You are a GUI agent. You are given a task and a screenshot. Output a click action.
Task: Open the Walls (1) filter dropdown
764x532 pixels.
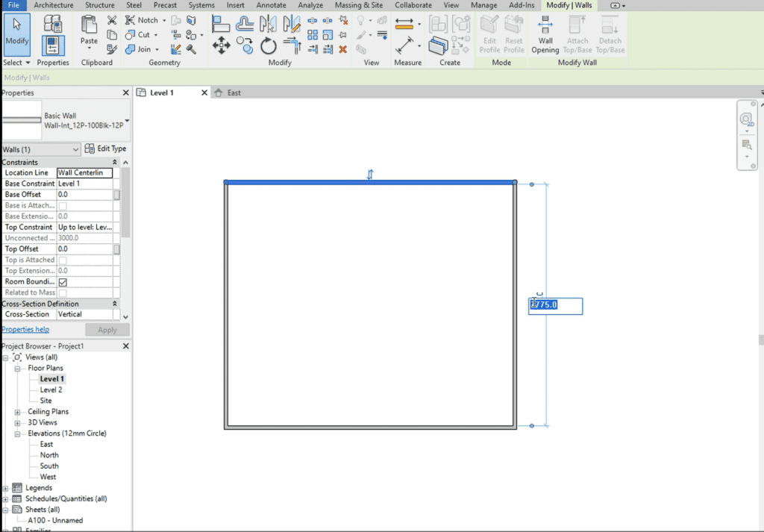[40, 149]
